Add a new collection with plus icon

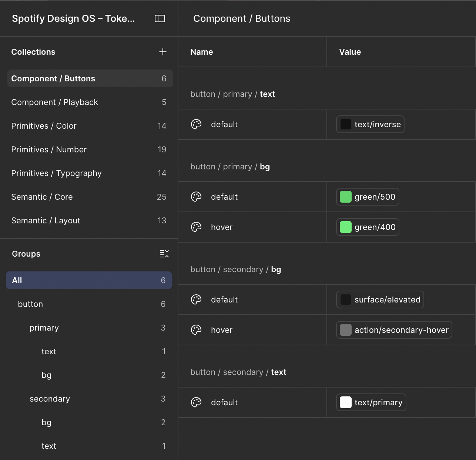point(163,52)
